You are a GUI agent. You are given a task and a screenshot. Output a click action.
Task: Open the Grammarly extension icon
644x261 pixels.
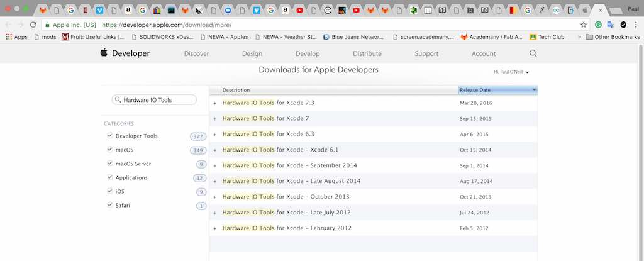[599, 25]
